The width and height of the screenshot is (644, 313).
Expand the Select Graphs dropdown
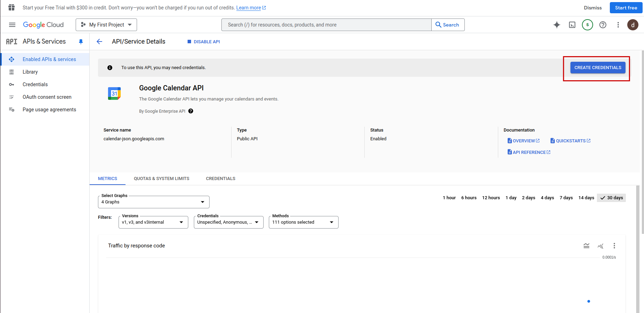point(153,202)
